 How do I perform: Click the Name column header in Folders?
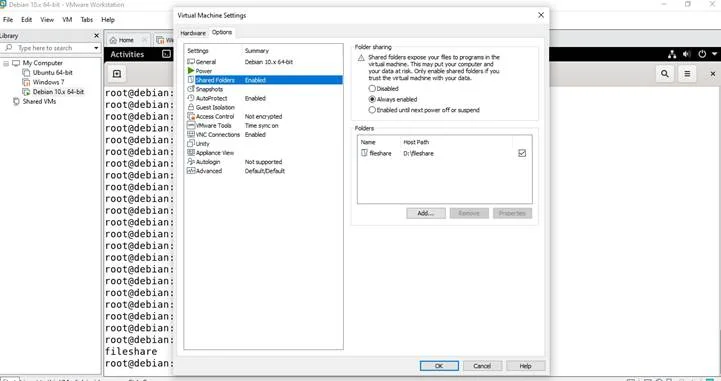[368, 142]
